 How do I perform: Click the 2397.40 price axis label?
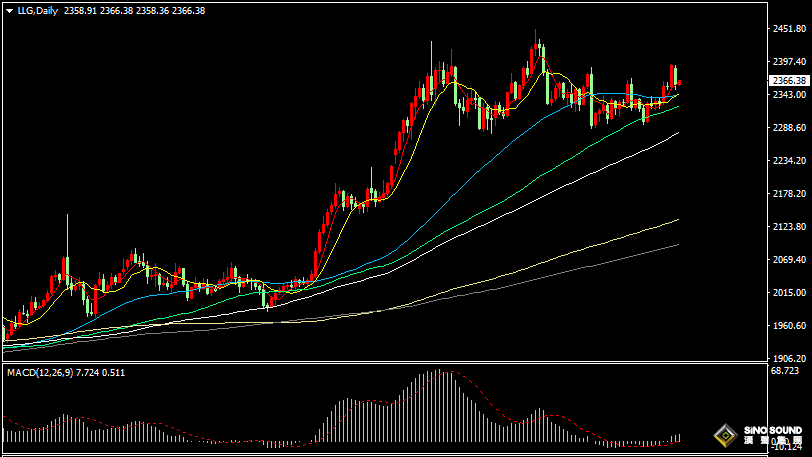point(787,62)
